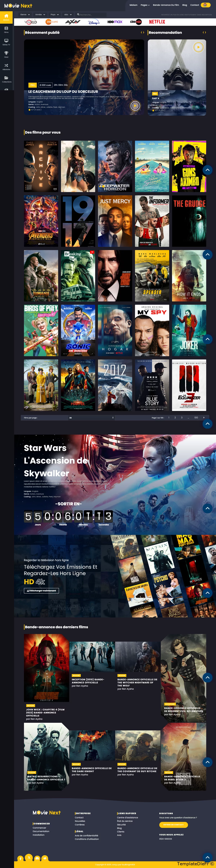
Task: Go to Bande-Annonce Du Film menu item
Action: [x=166, y=5]
